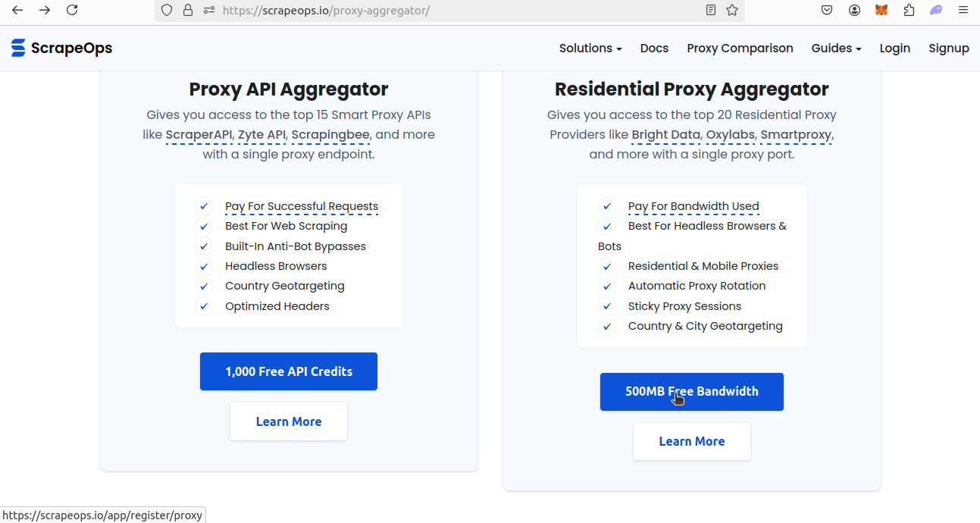
Task: Click checkmark beside Headless Browsers
Action: 204,266
